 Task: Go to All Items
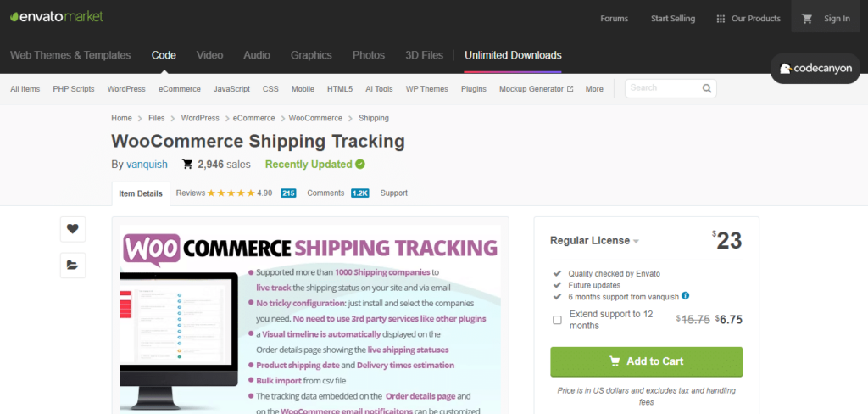coord(25,89)
